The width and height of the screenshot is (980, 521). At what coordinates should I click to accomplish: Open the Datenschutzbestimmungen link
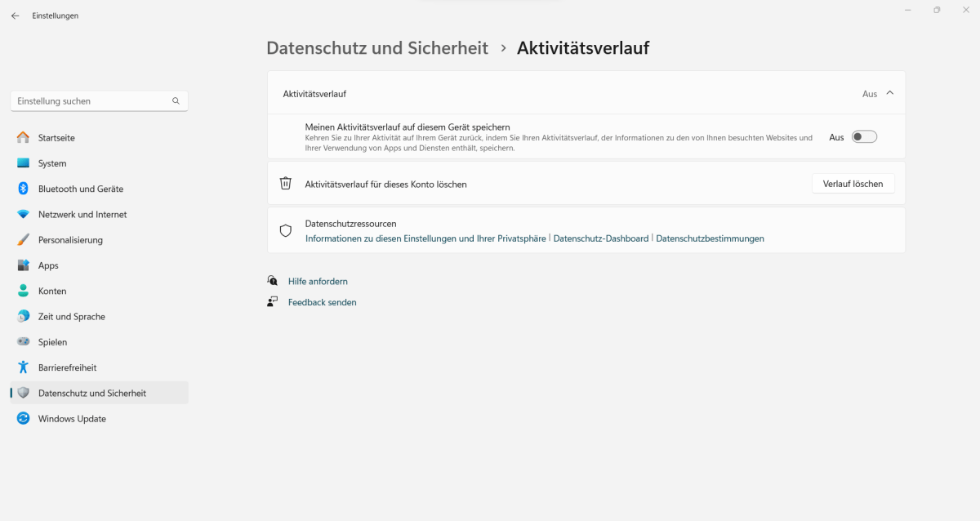(x=710, y=238)
